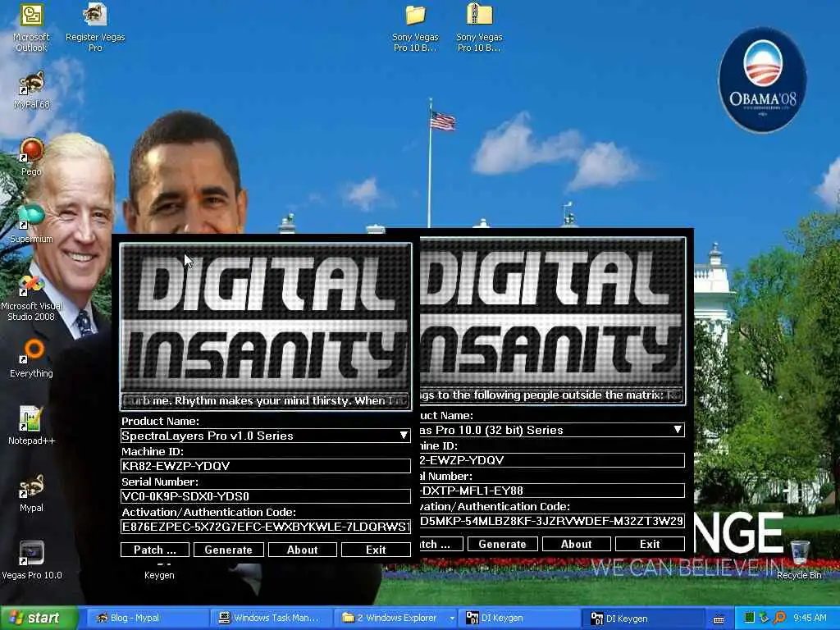Click Serial Number field ending MFL1-EY88
The height and width of the screenshot is (630, 840).
point(552,491)
